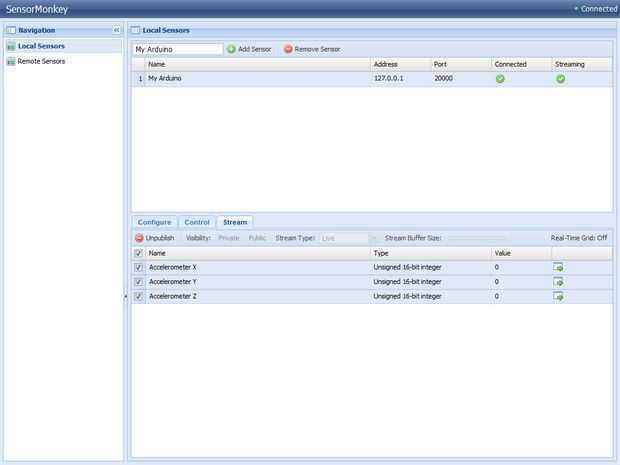
Task: Click the Value cell of Accelerometer Z
Action: (521, 296)
